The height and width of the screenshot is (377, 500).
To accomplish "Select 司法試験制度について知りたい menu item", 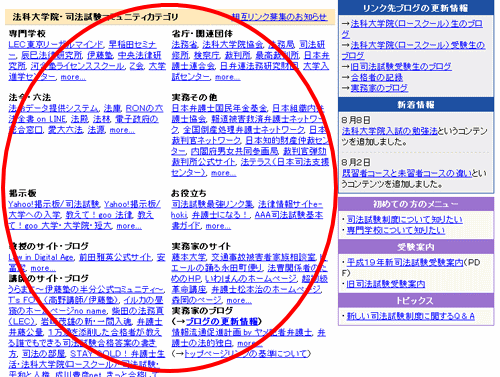I will [x=404, y=219].
